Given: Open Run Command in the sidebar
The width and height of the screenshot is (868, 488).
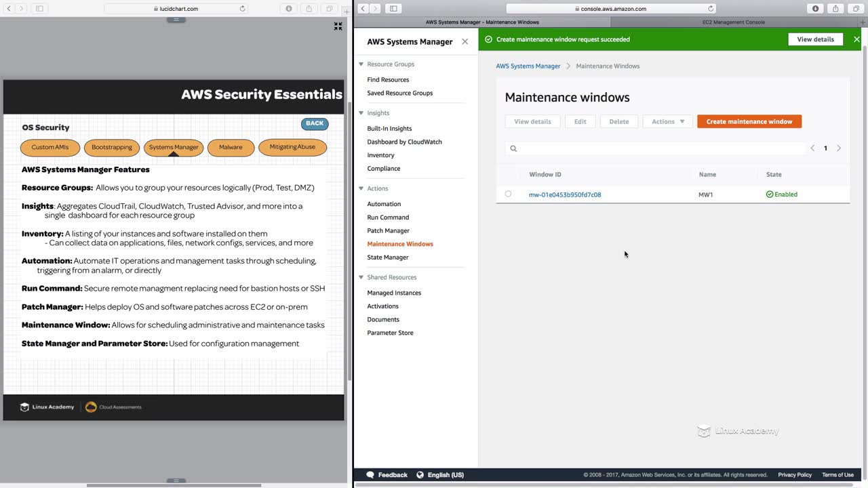Looking at the screenshot, I should click(x=388, y=218).
